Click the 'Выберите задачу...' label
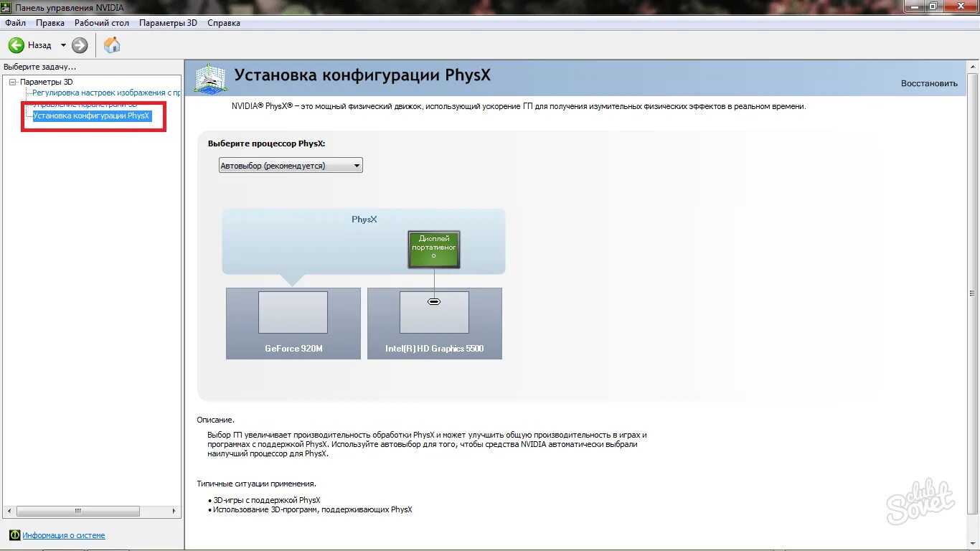 point(39,67)
